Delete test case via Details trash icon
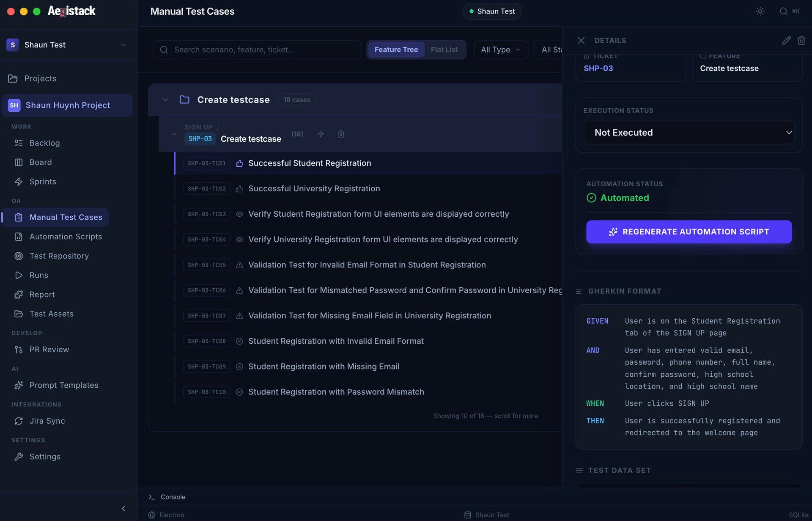The height and width of the screenshot is (521, 812). [801, 41]
